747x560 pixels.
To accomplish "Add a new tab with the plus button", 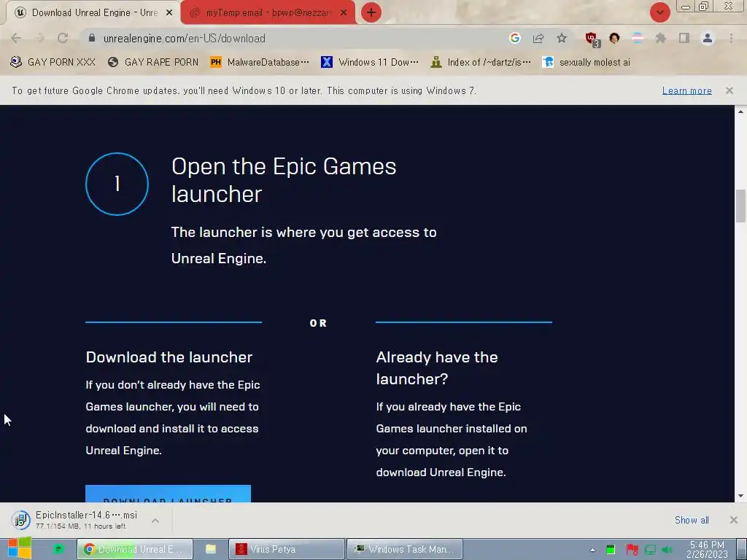I will pos(371,12).
